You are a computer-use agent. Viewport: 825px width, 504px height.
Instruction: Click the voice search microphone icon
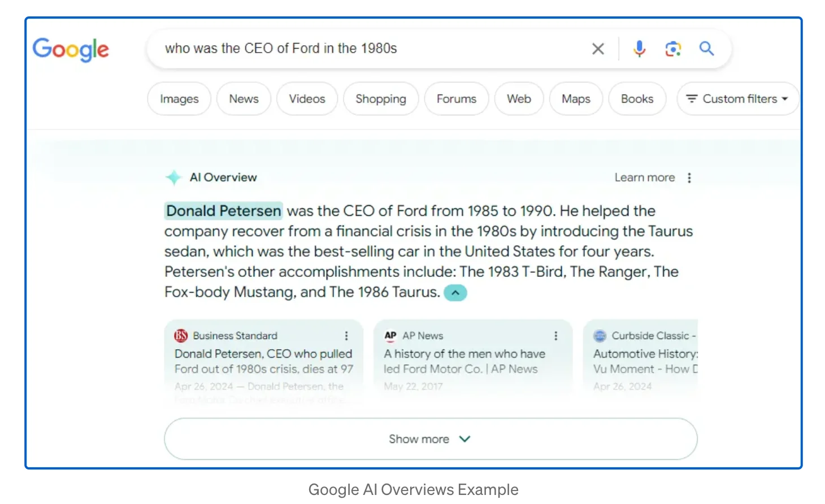pos(639,49)
